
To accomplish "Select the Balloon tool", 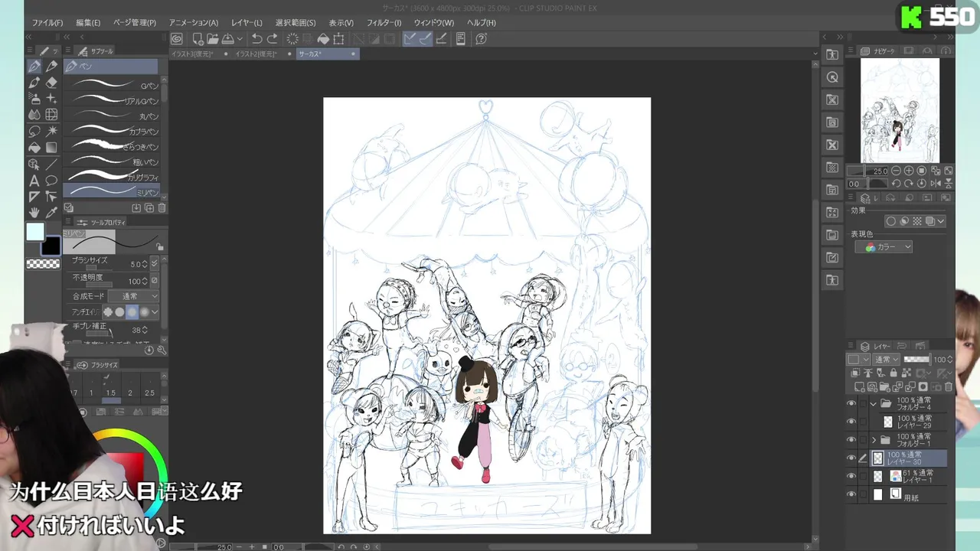I will coord(51,181).
